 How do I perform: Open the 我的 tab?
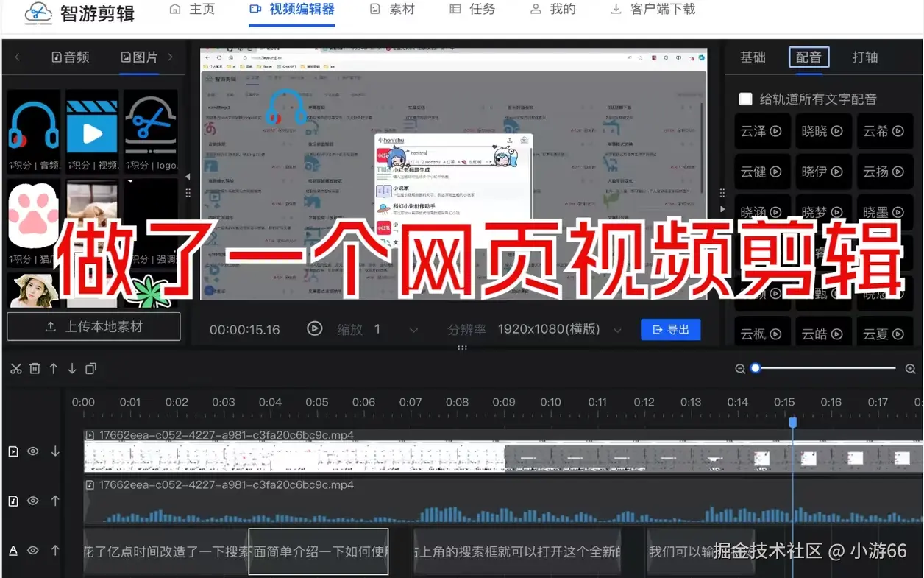tap(552, 10)
